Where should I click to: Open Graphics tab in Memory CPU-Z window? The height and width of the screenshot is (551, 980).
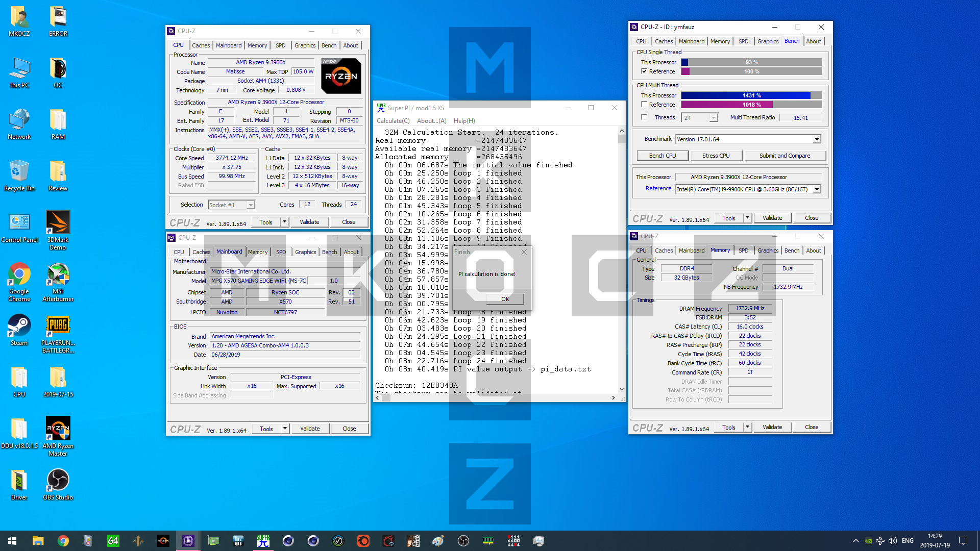[768, 251]
